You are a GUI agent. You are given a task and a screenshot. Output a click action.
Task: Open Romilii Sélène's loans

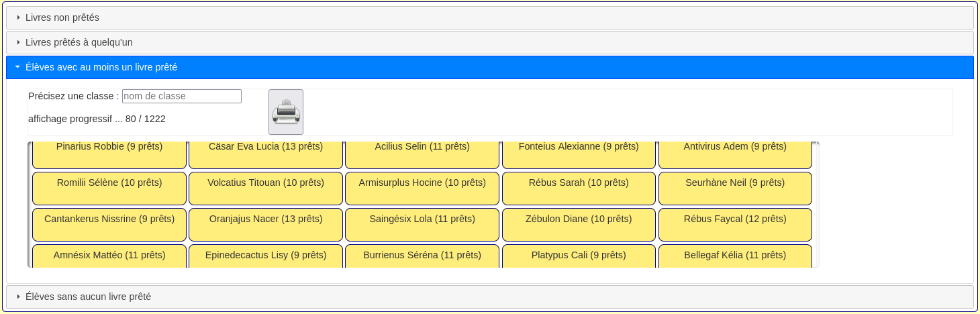tap(109, 189)
